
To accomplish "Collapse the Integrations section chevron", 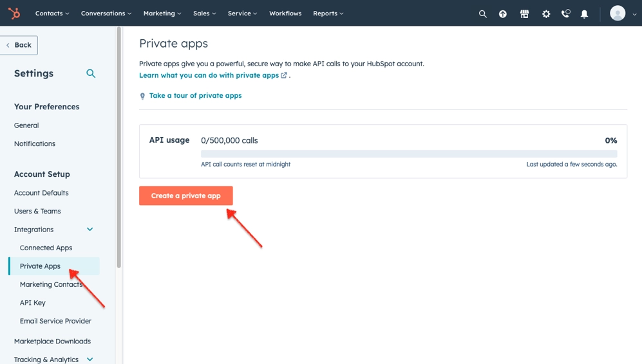I will (x=90, y=230).
